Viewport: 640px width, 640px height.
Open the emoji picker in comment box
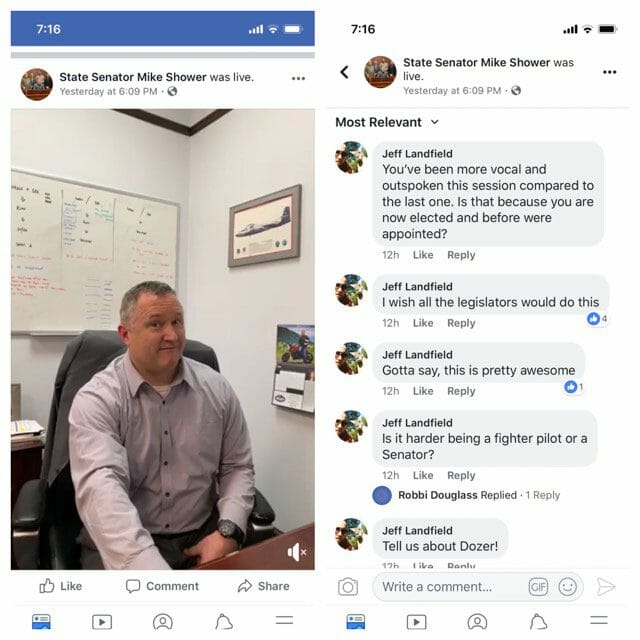[567, 587]
